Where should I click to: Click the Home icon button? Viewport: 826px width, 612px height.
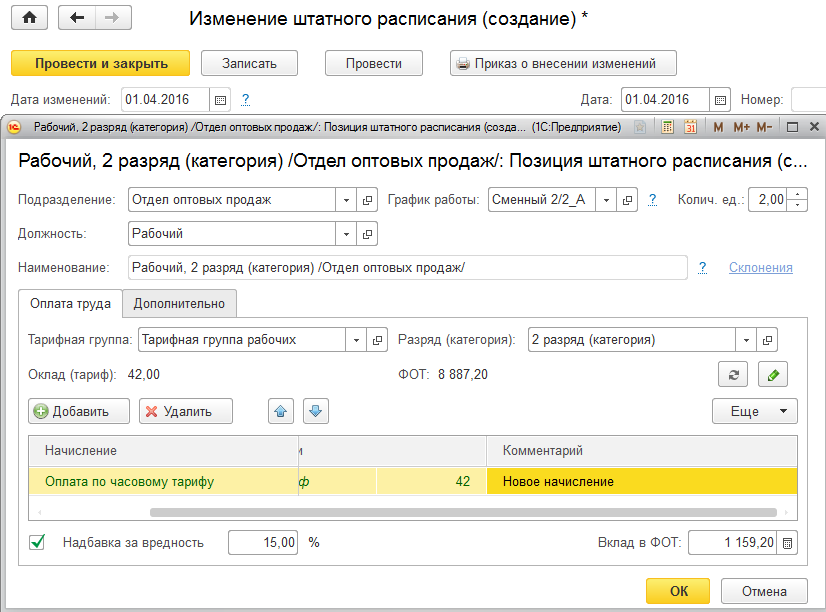(30, 19)
